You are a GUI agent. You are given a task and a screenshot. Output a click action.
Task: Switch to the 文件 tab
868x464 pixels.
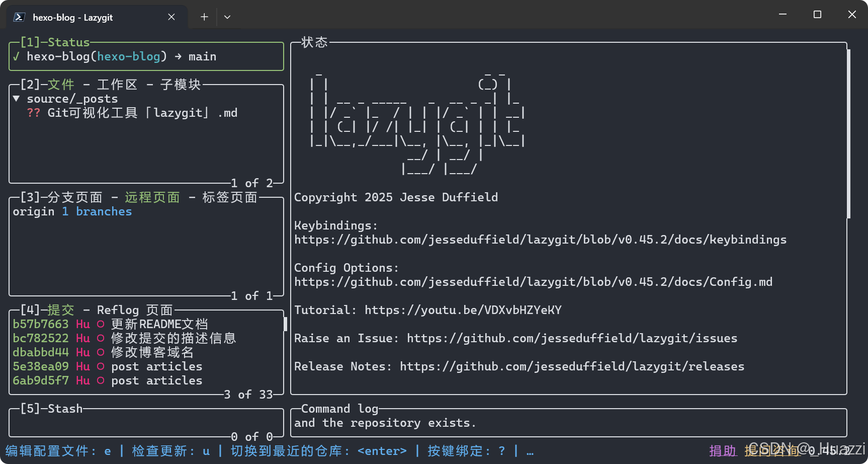(61, 85)
